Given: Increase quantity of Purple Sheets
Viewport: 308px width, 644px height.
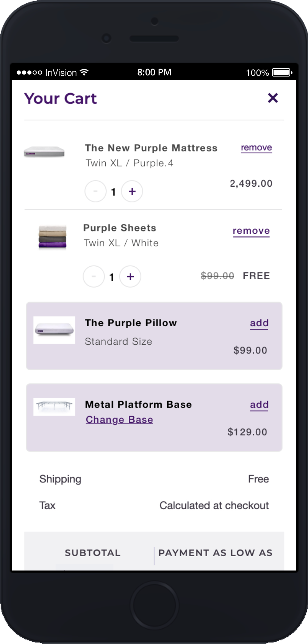Looking at the screenshot, I should pos(130,277).
